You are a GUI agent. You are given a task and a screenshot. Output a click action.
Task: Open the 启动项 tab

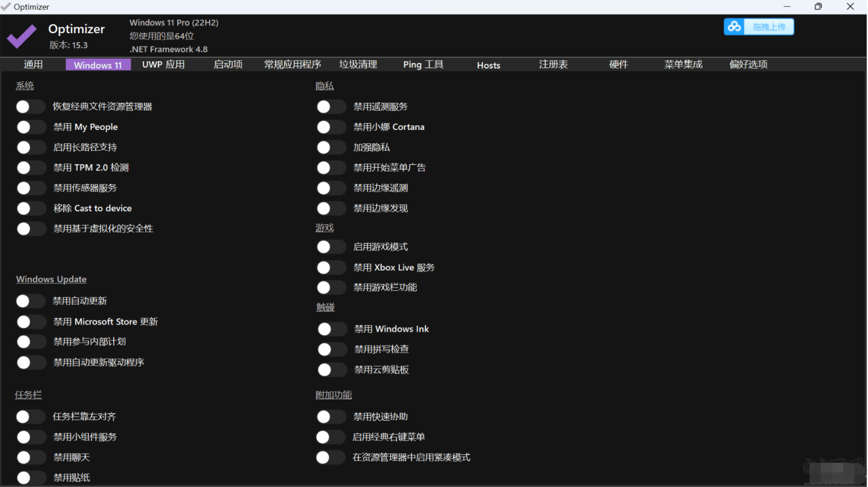tap(227, 64)
